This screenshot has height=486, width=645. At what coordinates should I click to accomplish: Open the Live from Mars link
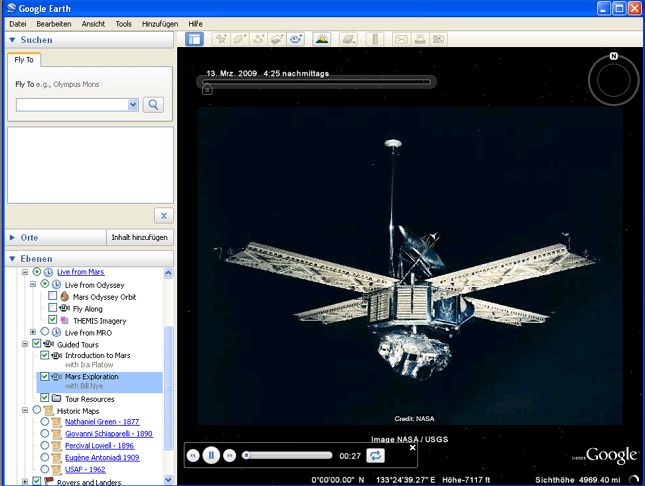[81, 272]
